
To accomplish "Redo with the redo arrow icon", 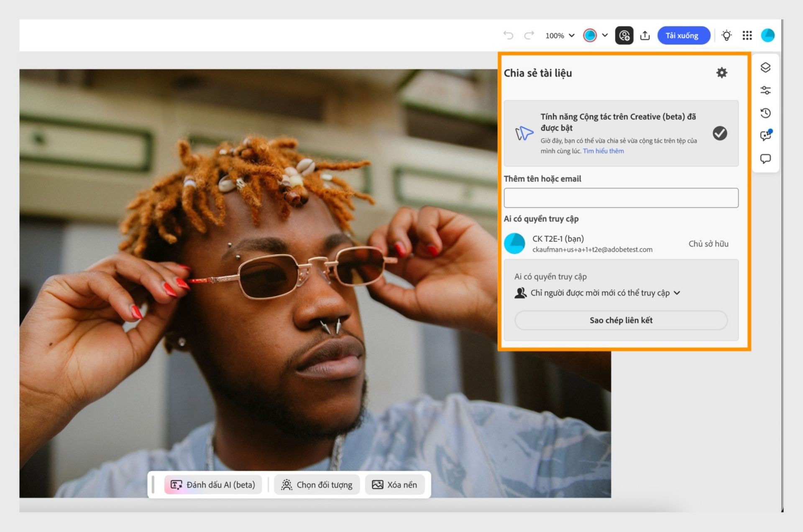I will [529, 35].
